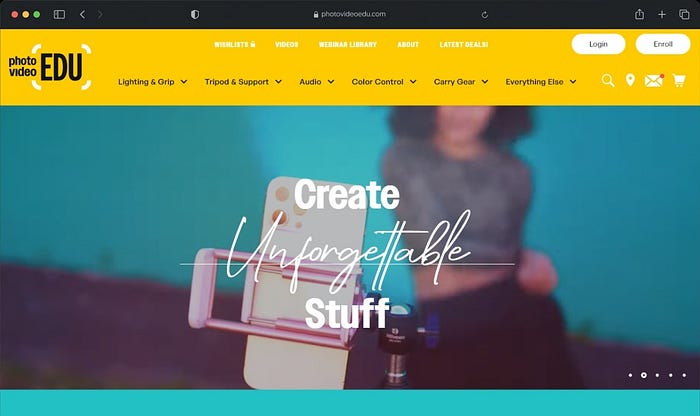Click the privacy shield icon
This screenshot has width=700, height=416.
(x=195, y=14)
